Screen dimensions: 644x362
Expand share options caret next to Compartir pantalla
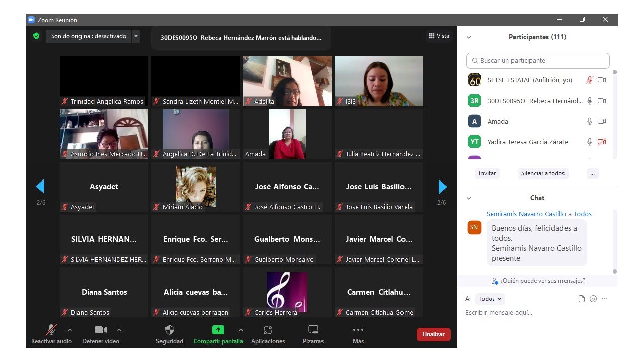240,330
